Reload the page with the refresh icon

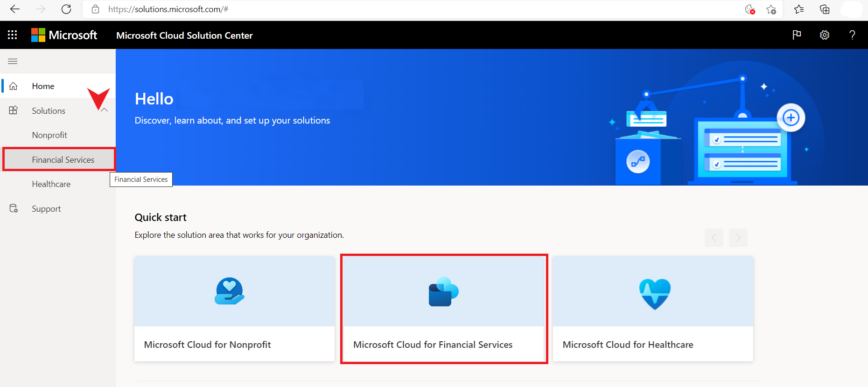[66, 9]
